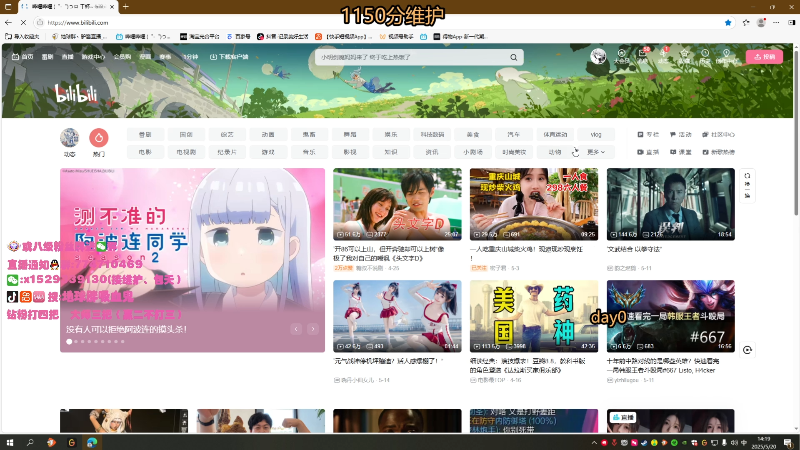Open the browser favorites list icon

[745, 22]
